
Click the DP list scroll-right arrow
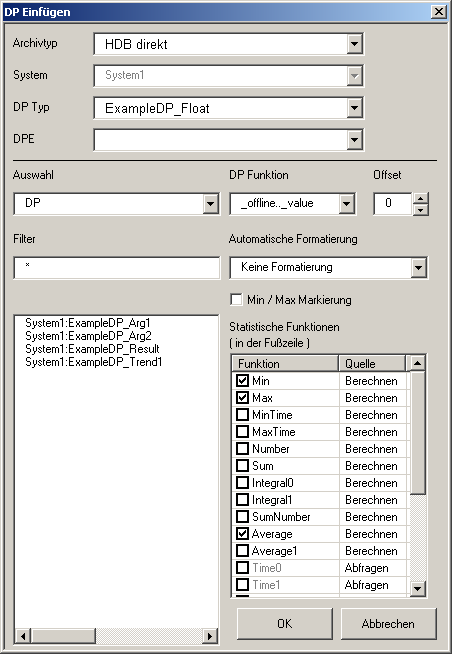209,636
